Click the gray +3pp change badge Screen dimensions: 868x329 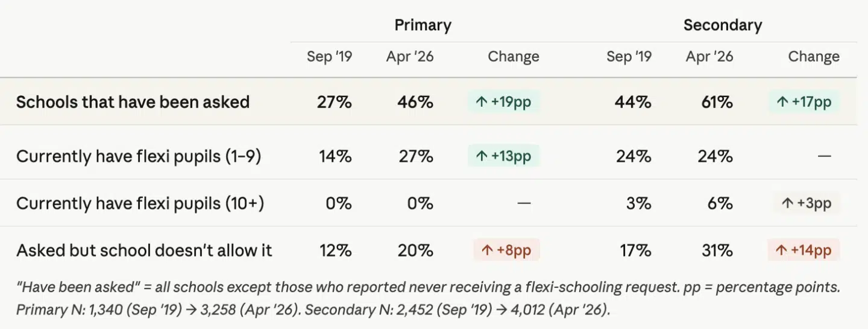tap(807, 203)
